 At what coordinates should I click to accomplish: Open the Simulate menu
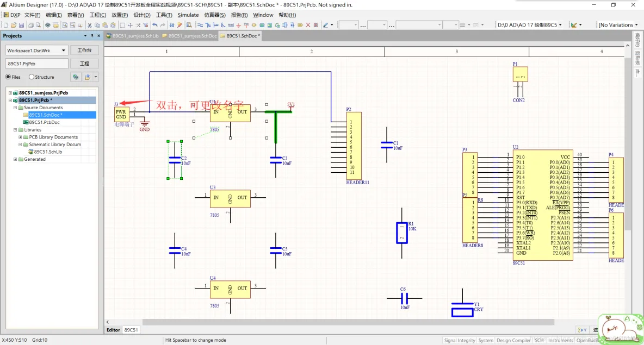tap(188, 15)
